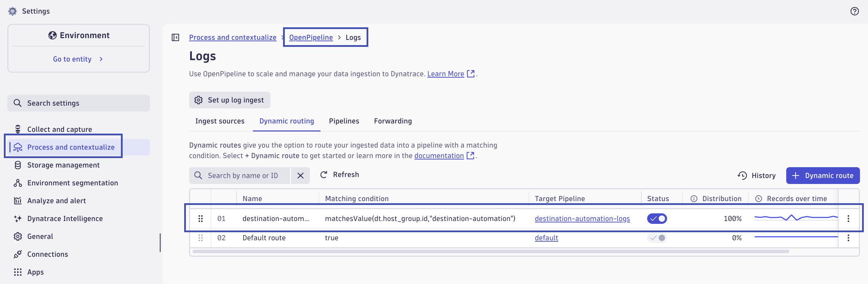The width and height of the screenshot is (868, 284).
Task: Click the OpenPipeline breadcrumb link
Action: (311, 37)
